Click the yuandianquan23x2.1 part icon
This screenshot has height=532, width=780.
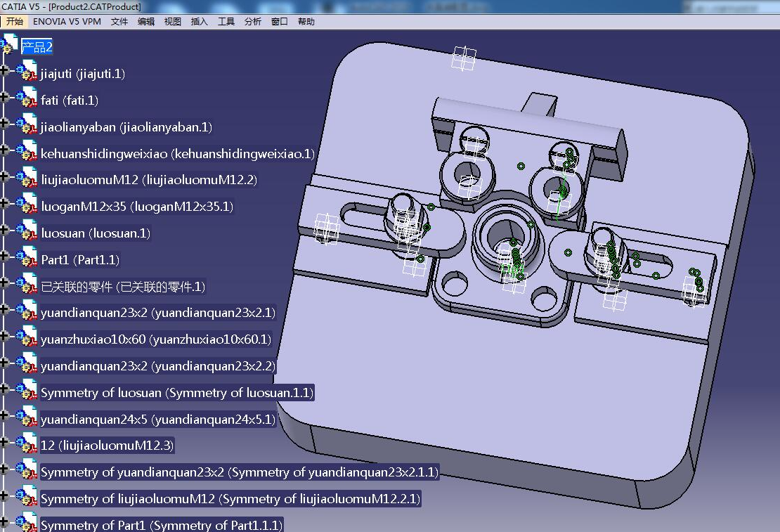click(27, 310)
